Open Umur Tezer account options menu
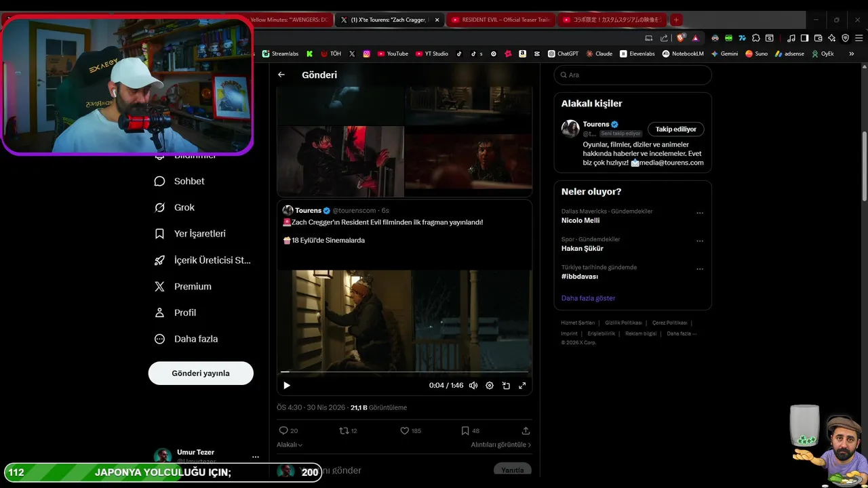This screenshot has width=868, height=488. 255,457
